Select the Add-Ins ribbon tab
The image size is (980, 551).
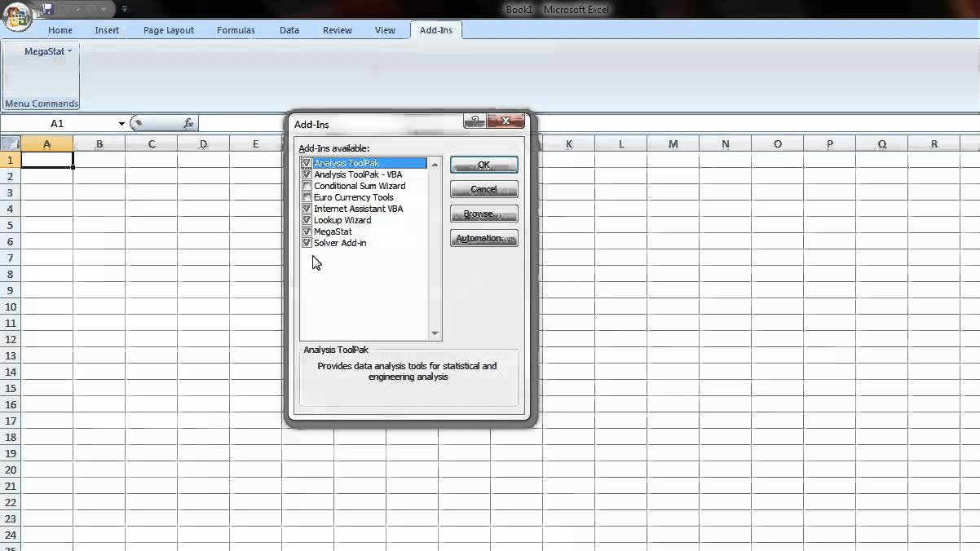point(436,30)
